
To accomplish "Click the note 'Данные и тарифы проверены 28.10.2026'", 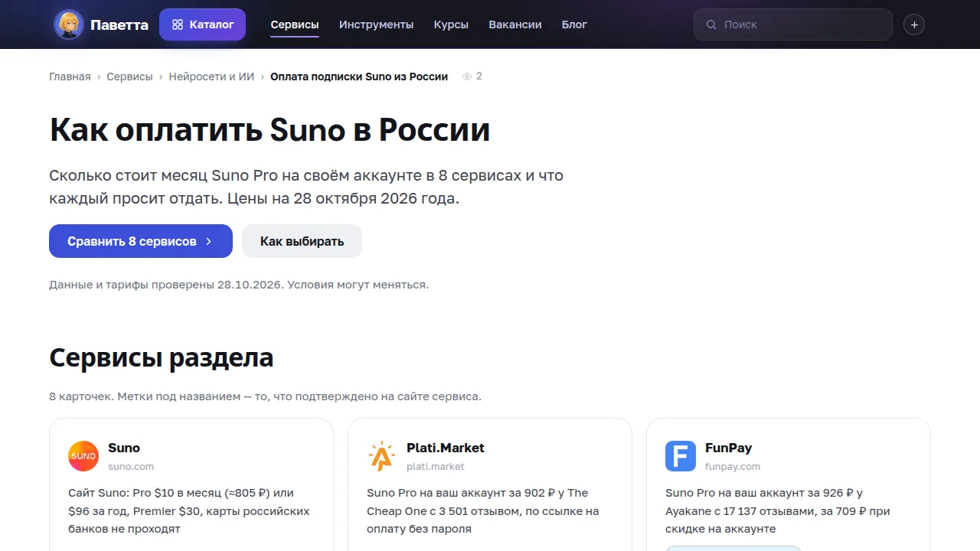I will tap(239, 285).
